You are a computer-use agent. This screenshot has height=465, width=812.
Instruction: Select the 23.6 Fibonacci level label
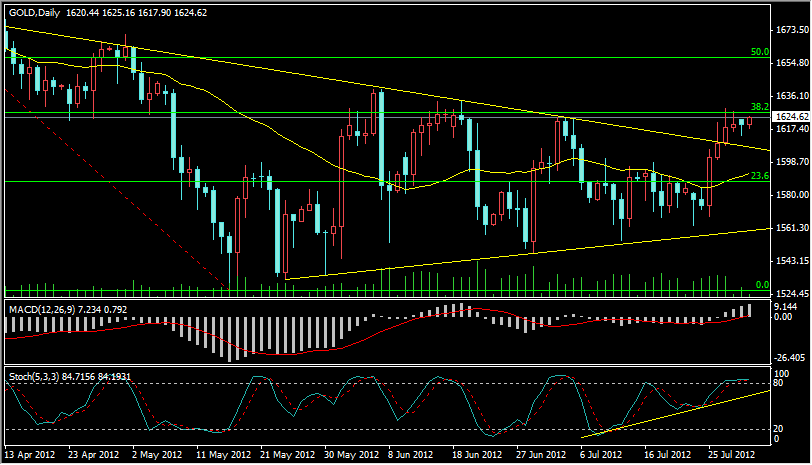[760, 176]
